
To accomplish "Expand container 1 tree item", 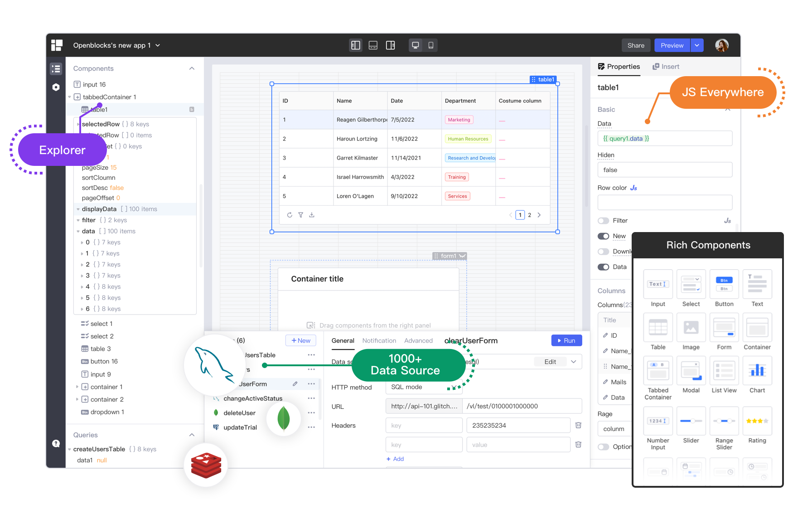I will (77, 387).
